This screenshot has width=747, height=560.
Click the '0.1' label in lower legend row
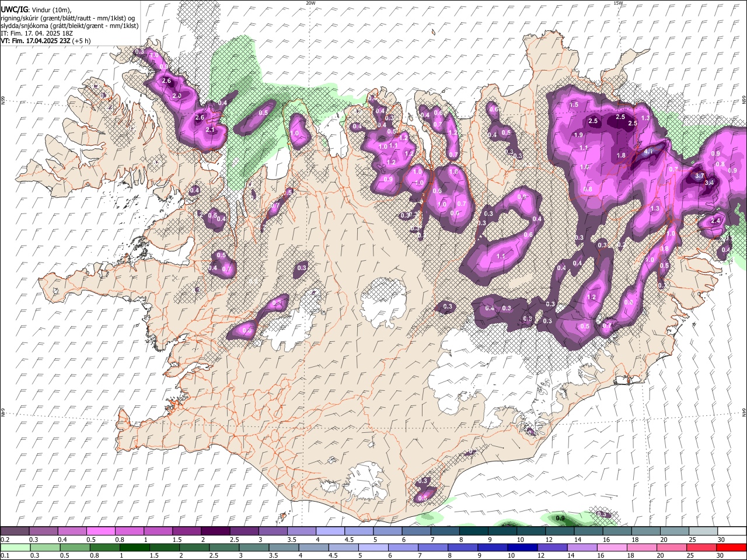coord(5,556)
